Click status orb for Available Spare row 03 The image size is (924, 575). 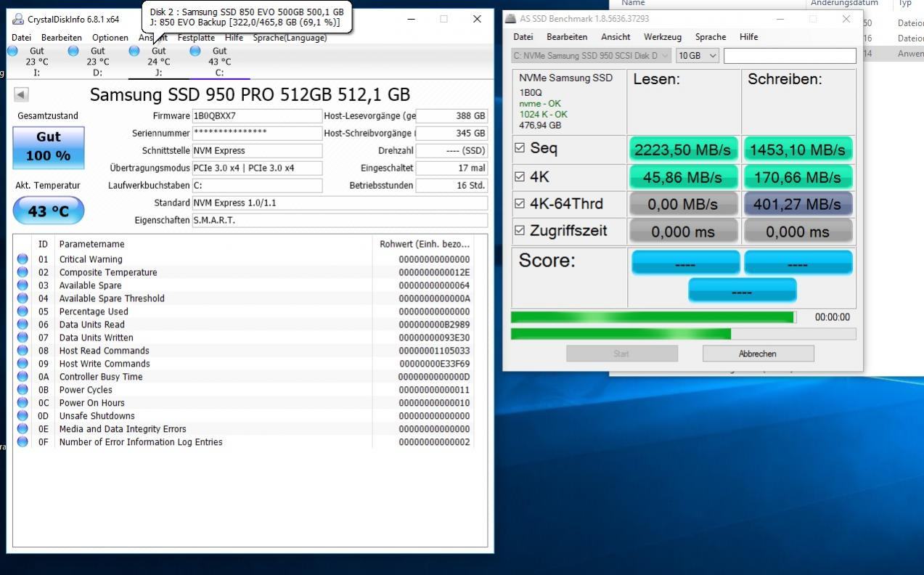[23, 285]
